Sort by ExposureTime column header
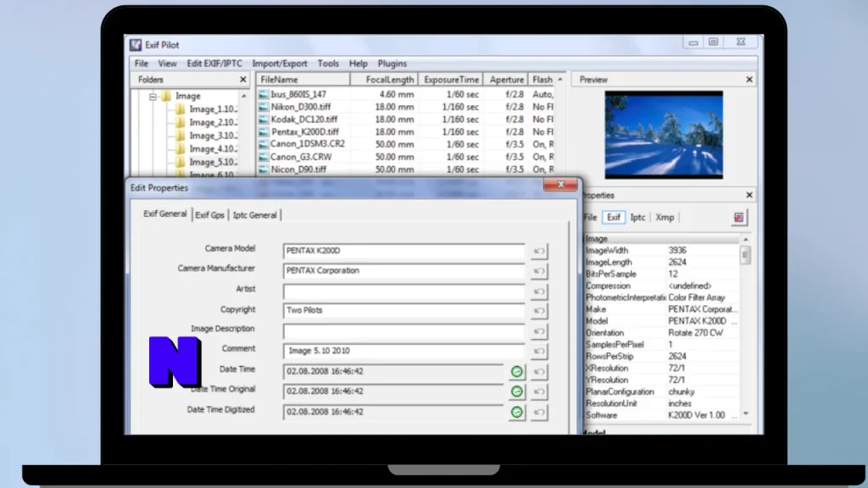 point(451,80)
